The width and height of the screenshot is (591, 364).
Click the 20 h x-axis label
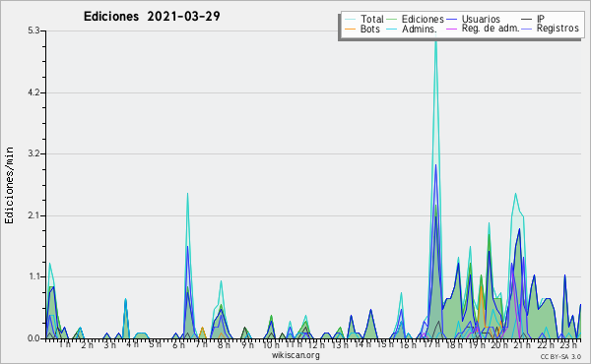(499, 345)
